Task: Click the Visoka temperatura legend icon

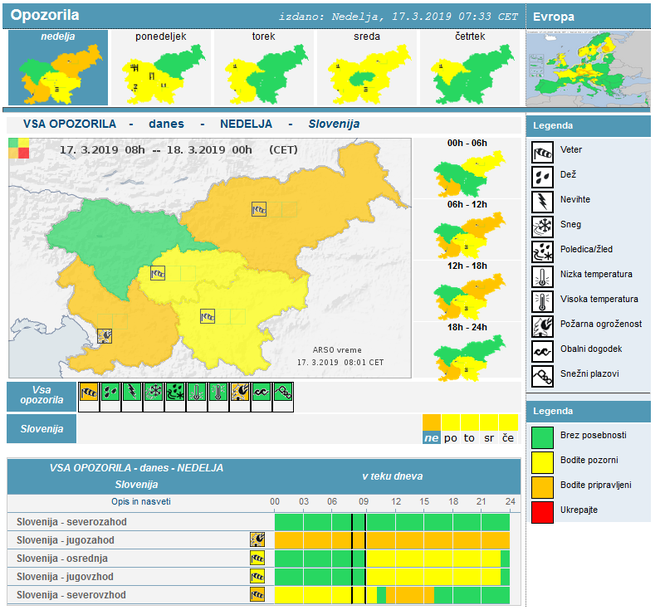Action: pyautogui.click(x=542, y=302)
